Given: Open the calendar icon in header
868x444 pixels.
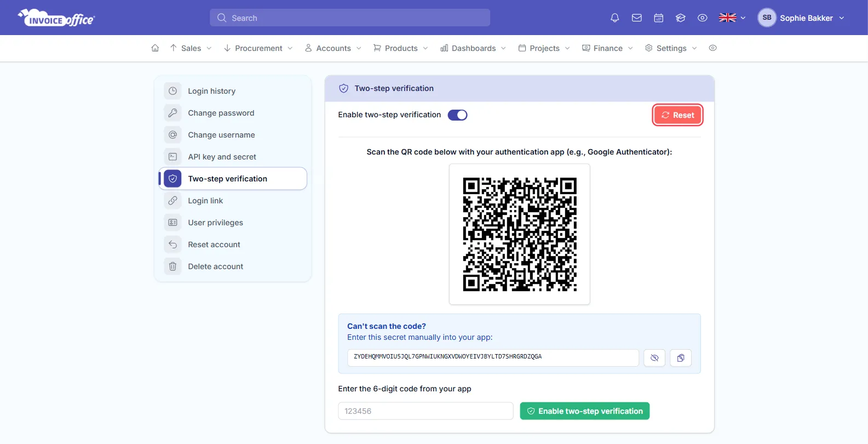Looking at the screenshot, I should point(659,18).
